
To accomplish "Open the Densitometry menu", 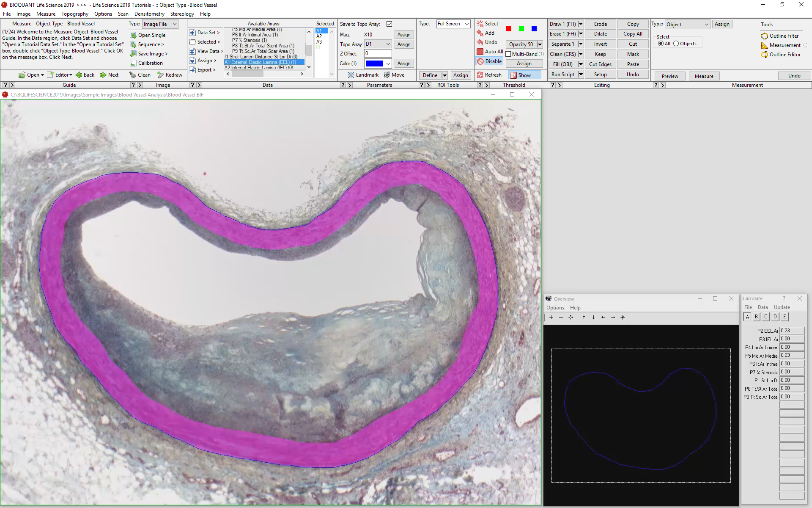I will (149, 14).
